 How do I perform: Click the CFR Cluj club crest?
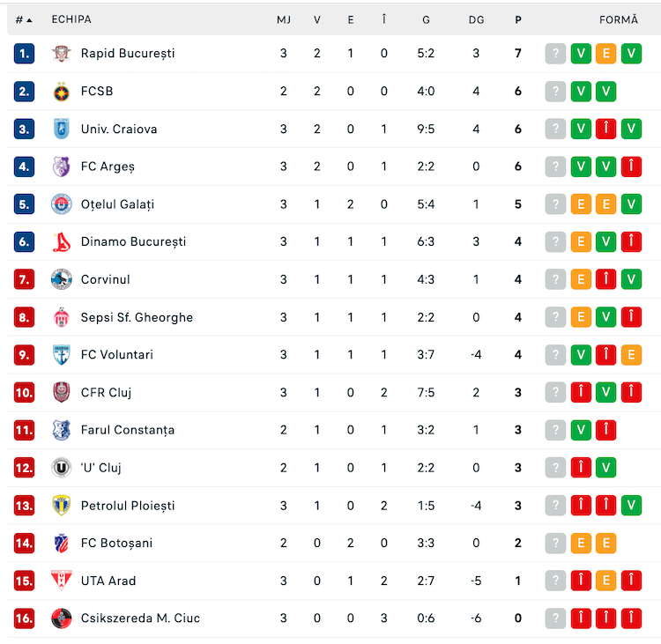pyautogui.click(x=61, y=392)
